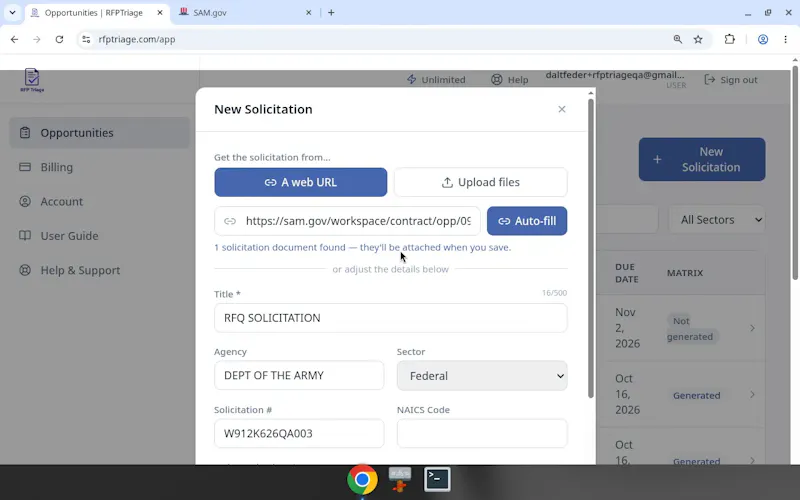Close the New Solicitation dialog
This screenshot has height=500, width=800.
(562, 109)
